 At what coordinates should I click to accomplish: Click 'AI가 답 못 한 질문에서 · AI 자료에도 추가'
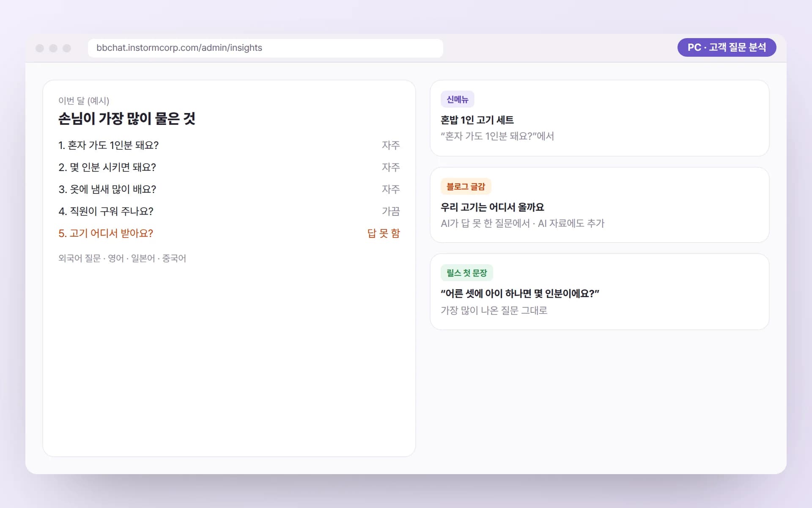click(x=523, y=224)
